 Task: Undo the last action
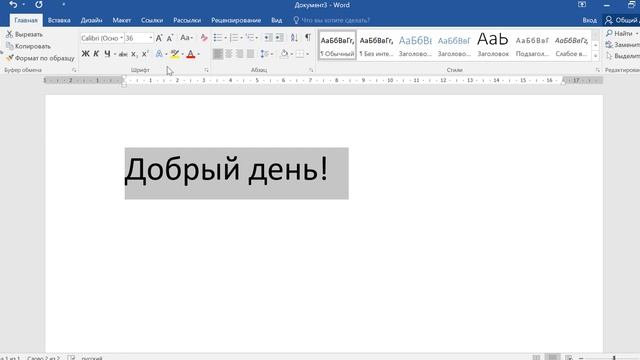13,4
